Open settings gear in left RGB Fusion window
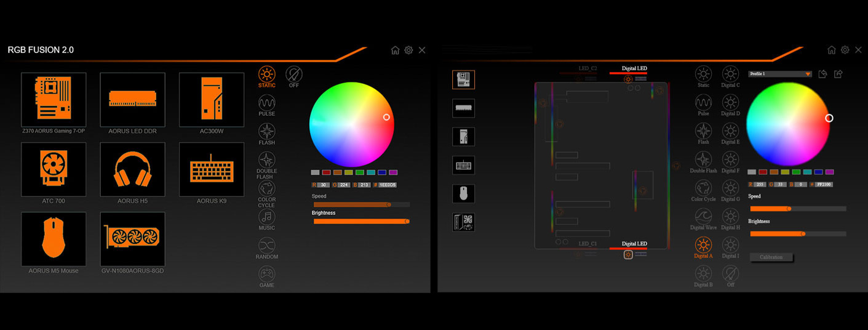868x330 pixels. pyautogui.click(x=408, y=50)
